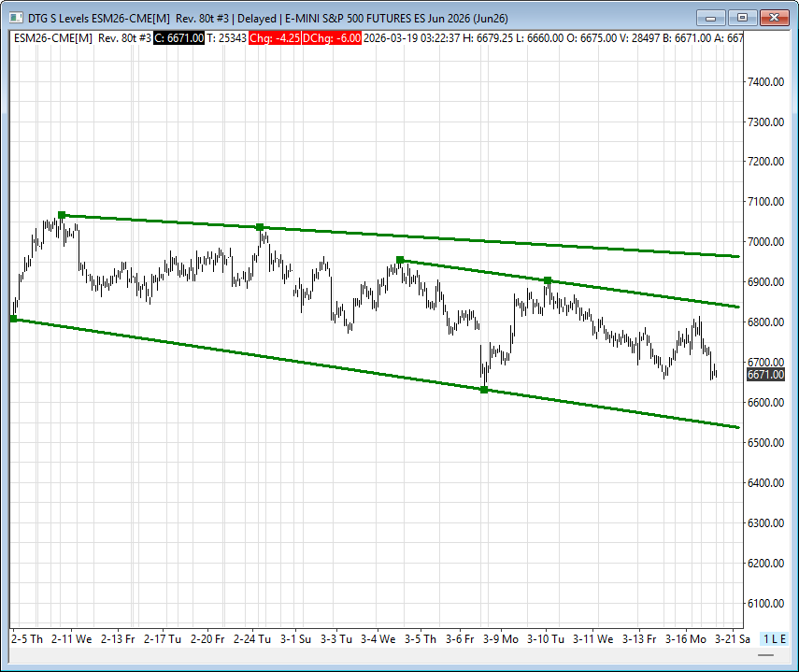Click the lower channel anchor at 3-9 low
This screenshot has height=672, width=799.
coord(484,389)
